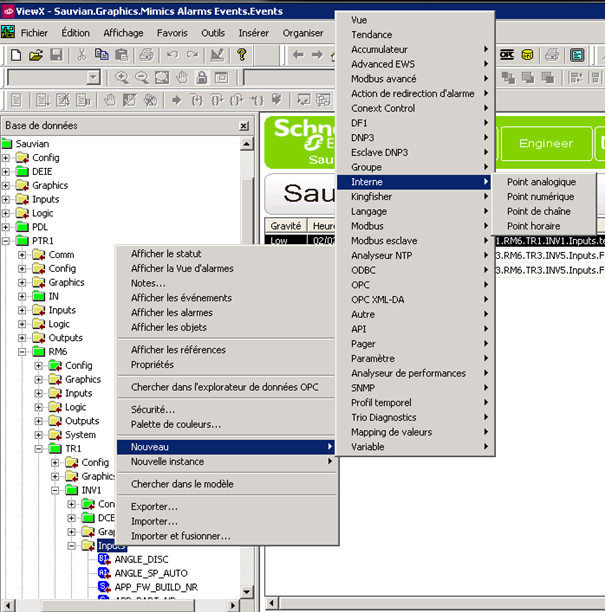Click the green Engineer button
Image resolution: width=606 pixels, height=612 pixels.
[545, 144]
